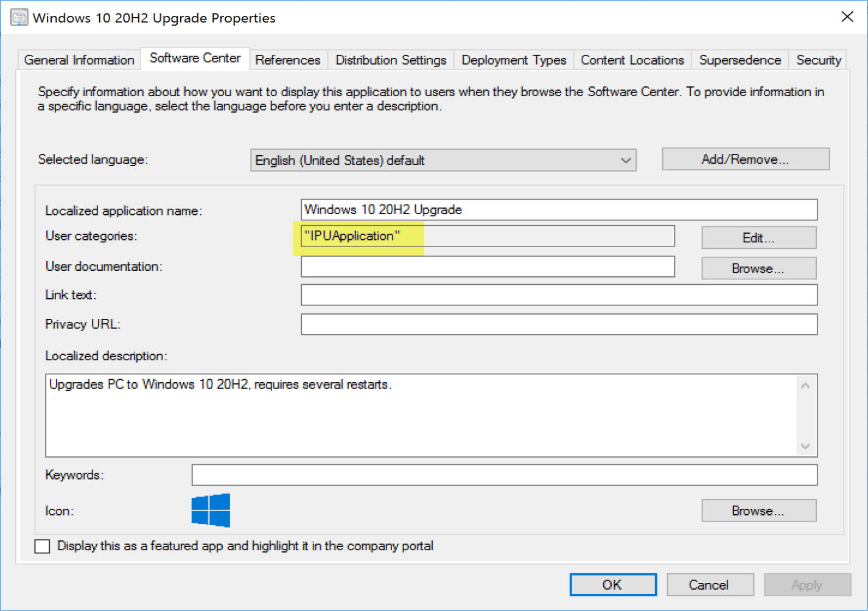This screenshot has width=868, height=611.
Task: Close the Upgrade Properties dialog
Action: (x=847, y=17)
